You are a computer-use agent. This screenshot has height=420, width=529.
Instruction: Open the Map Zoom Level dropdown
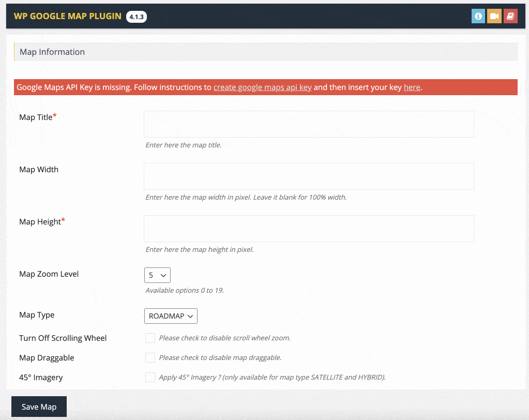click(x=157, y=275)
